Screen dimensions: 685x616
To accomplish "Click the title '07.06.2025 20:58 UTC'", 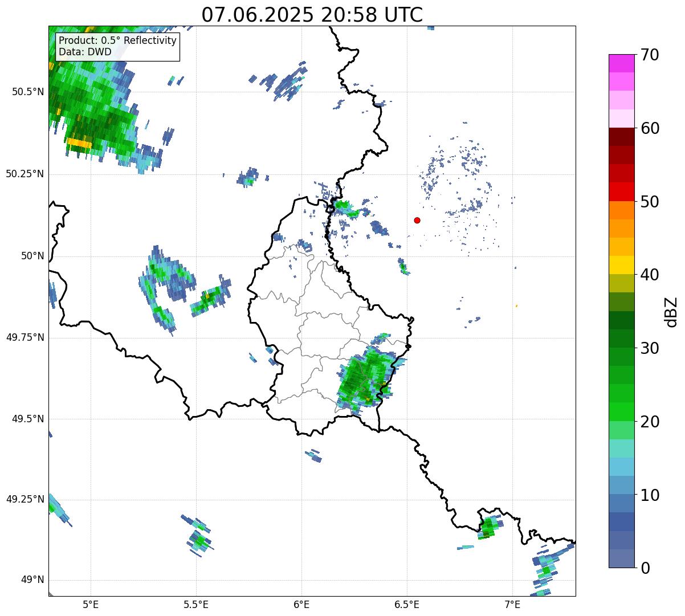I will coord(312,15).
